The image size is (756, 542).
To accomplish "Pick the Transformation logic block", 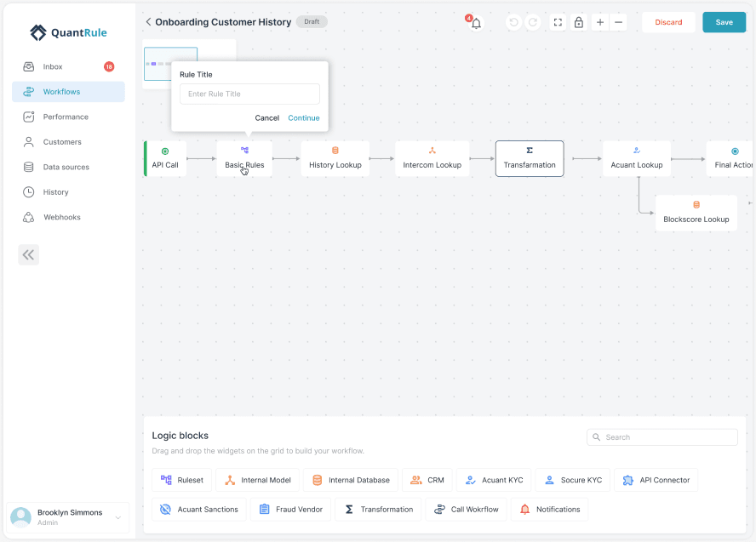I will pyautogui.click(x=378, y=509).
